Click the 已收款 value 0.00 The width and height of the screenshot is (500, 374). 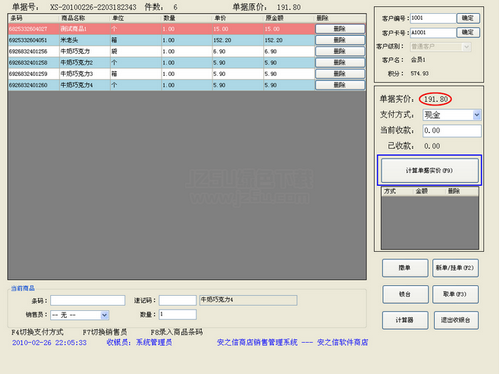tap(432, 146)
